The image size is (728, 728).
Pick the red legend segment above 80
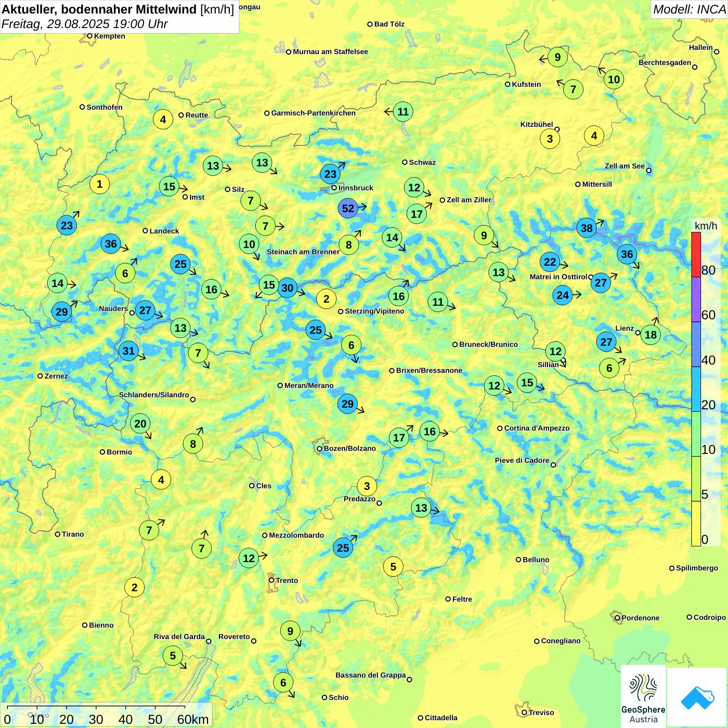[696, 254]
